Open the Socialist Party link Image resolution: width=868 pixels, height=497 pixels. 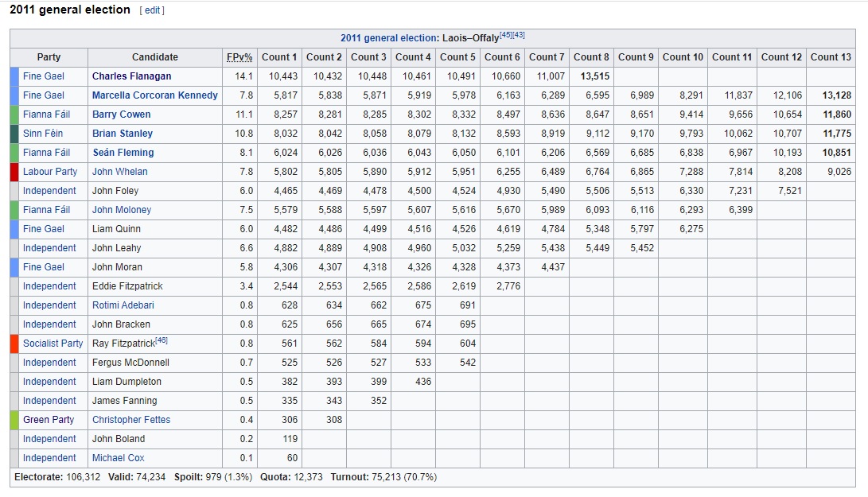(53, 344)
